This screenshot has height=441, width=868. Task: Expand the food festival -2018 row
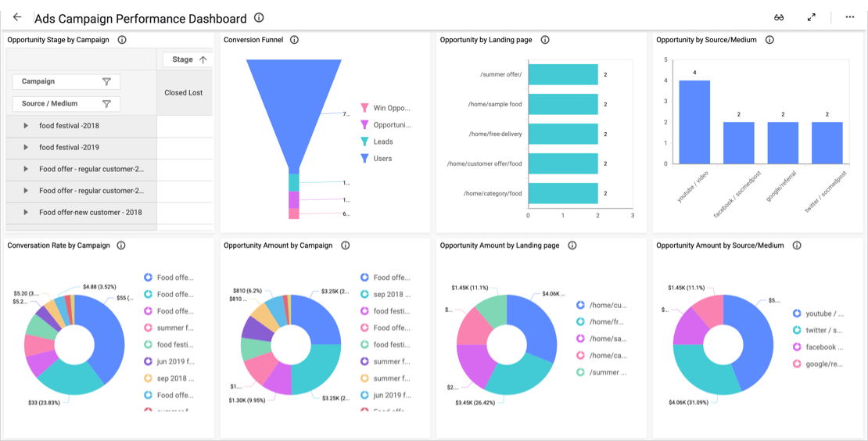coord(26,126)
